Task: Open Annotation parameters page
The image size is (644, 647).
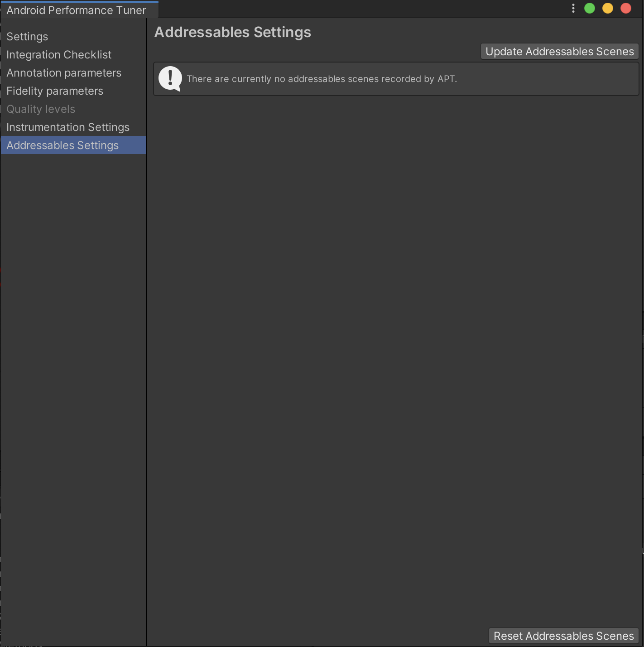Action: (64, 73)
